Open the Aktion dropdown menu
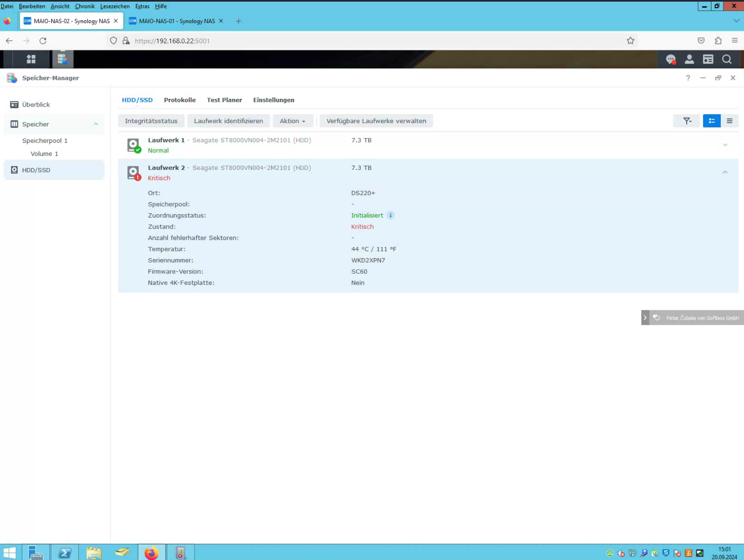This screenshot has height=560, width=744. coord(292,121)
